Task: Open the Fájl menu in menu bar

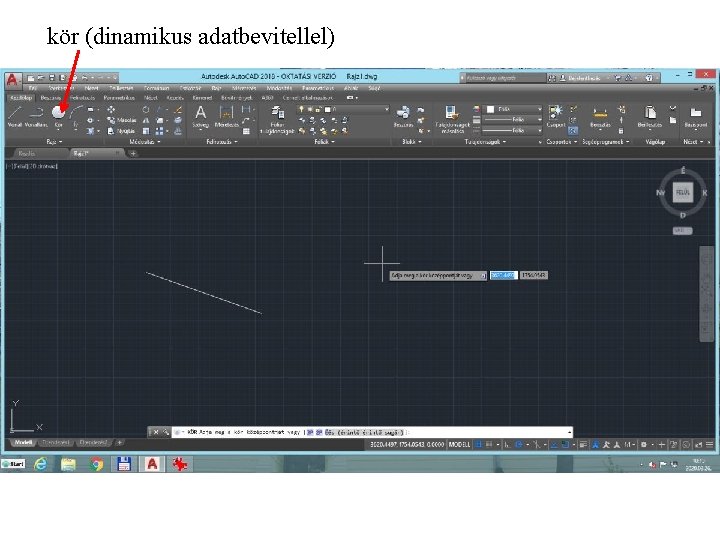Action: point(33,88)
